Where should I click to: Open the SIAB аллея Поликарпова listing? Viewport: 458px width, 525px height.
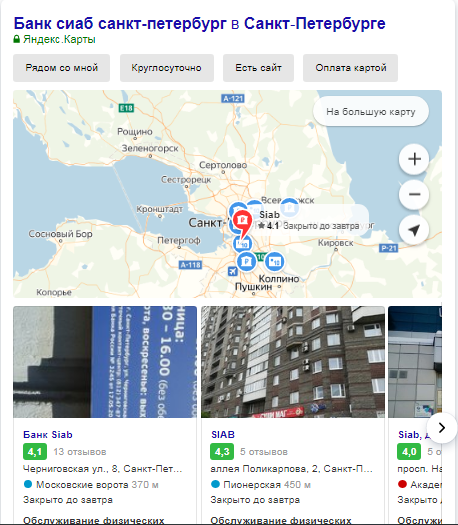(223, 435)
